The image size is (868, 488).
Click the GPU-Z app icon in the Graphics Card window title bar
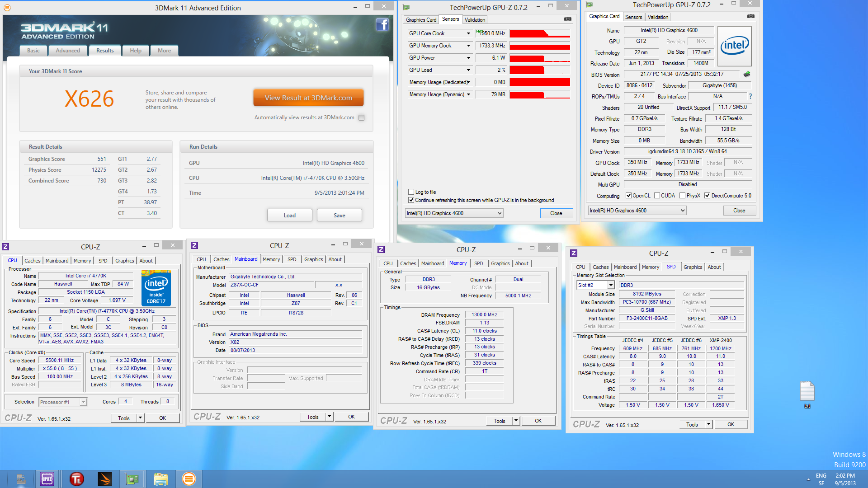coord(590,5)
